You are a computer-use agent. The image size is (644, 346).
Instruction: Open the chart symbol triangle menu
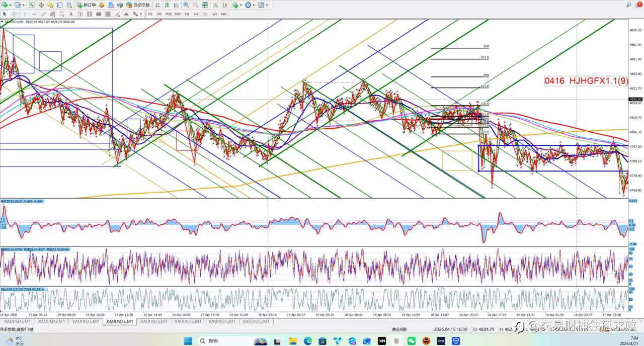(x=2, y=22)
